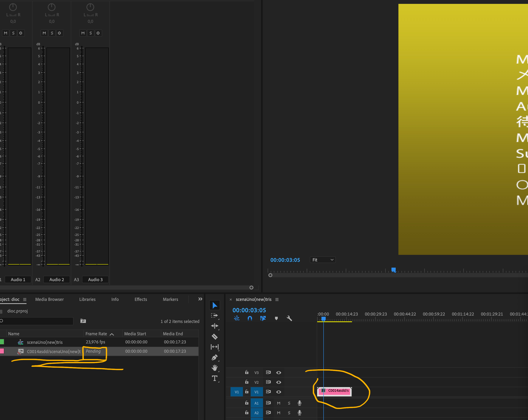Add a marker in the timeline

click(276, 318)
